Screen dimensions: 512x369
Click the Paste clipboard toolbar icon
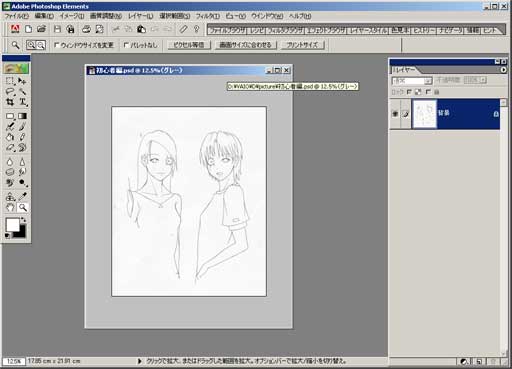pos(141,29)
